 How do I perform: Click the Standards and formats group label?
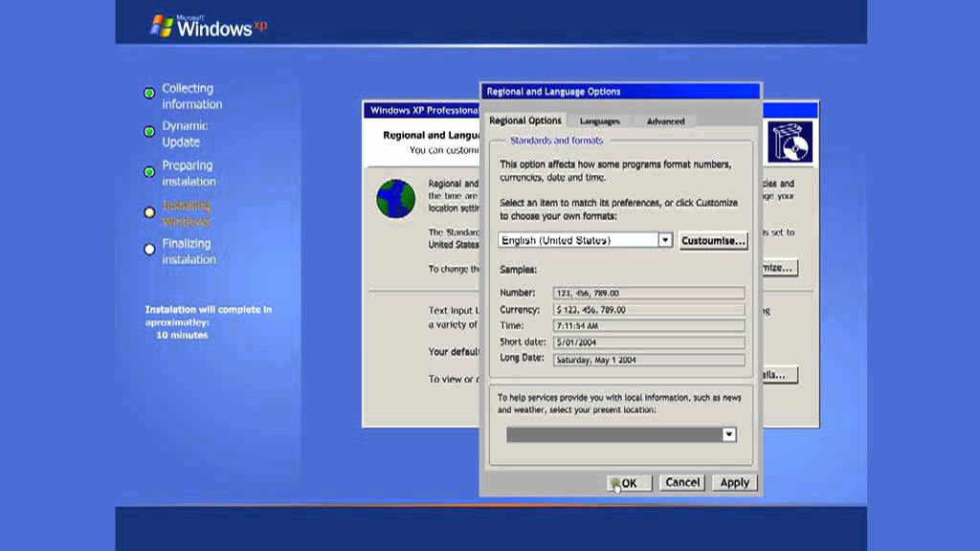coord(556,141)
